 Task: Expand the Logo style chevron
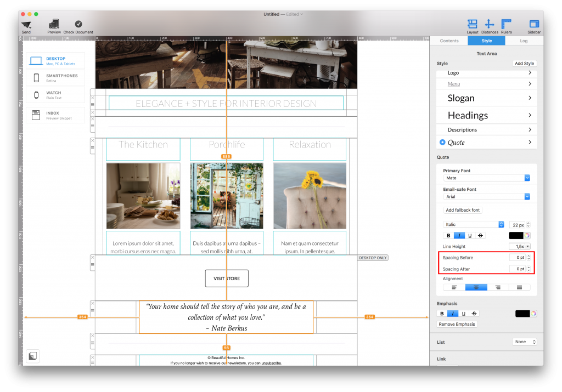(x=530, y=73)
